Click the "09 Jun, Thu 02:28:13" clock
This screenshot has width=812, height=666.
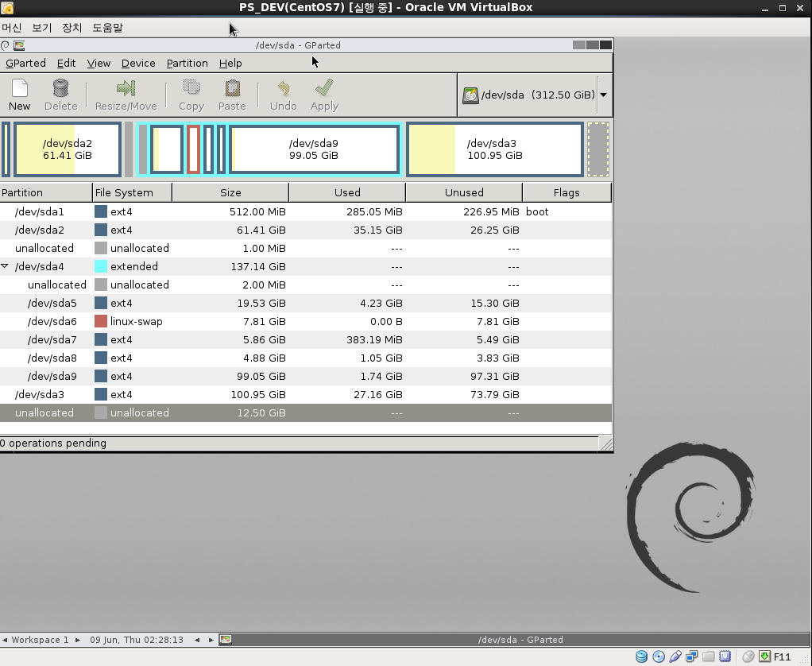(137, 640)
